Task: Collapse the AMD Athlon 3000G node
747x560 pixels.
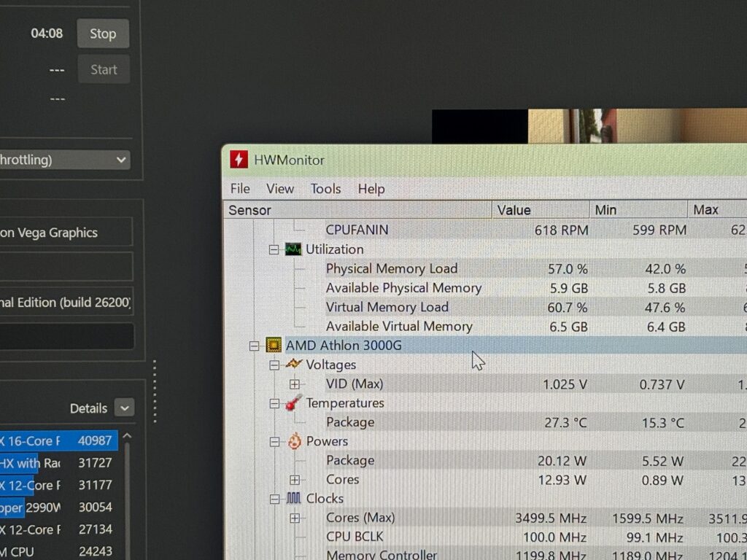Action: click(254, 346)
